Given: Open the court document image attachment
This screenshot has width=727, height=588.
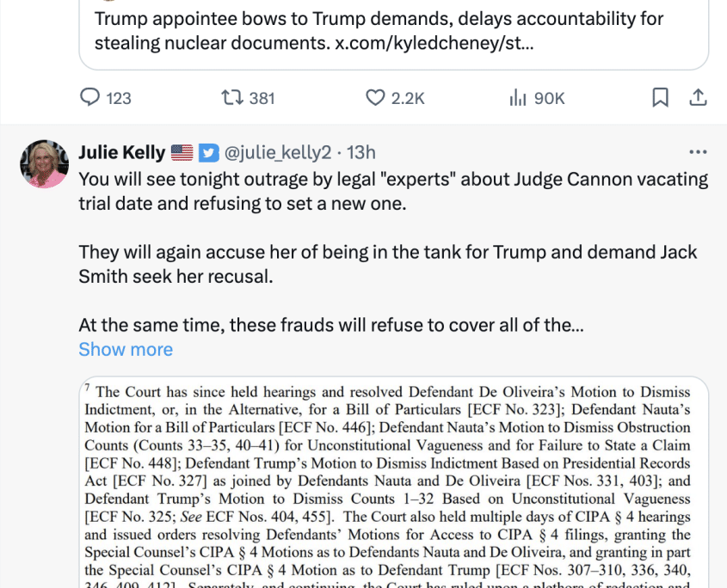Looking at the screenshot, I should click(x=394, y=482).
